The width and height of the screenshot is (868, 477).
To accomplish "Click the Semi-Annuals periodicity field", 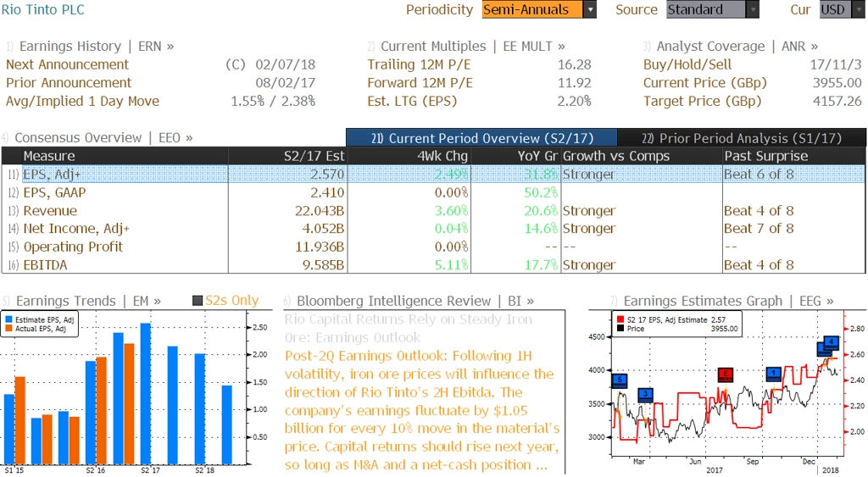I will [x=532, y=9].
